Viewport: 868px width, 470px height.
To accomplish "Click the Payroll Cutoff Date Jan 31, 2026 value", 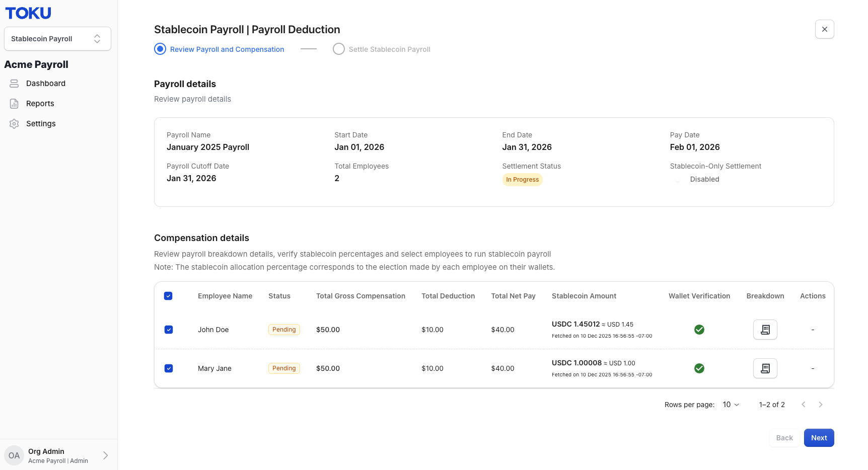I will point(191,178).
